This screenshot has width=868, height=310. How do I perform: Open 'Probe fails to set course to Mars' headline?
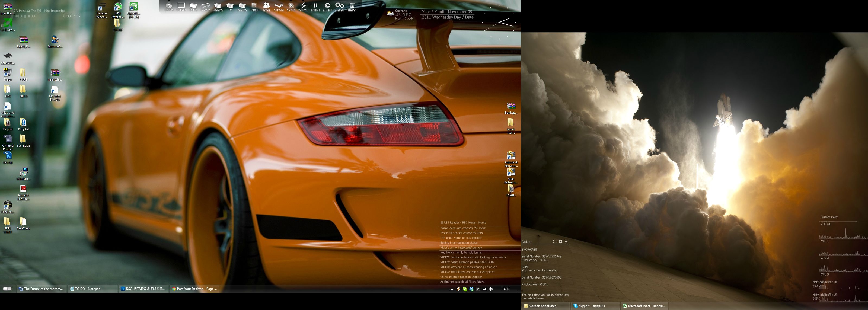pos(461,233)
